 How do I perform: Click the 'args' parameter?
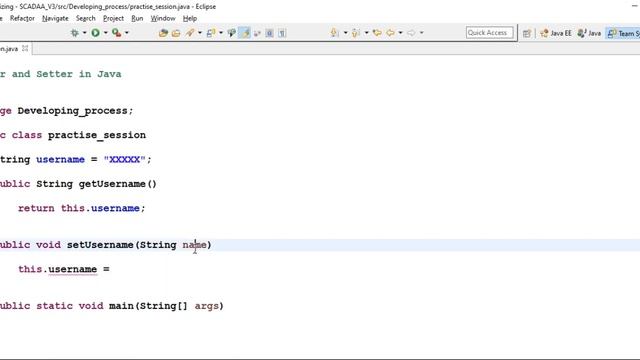pos(207,307)
